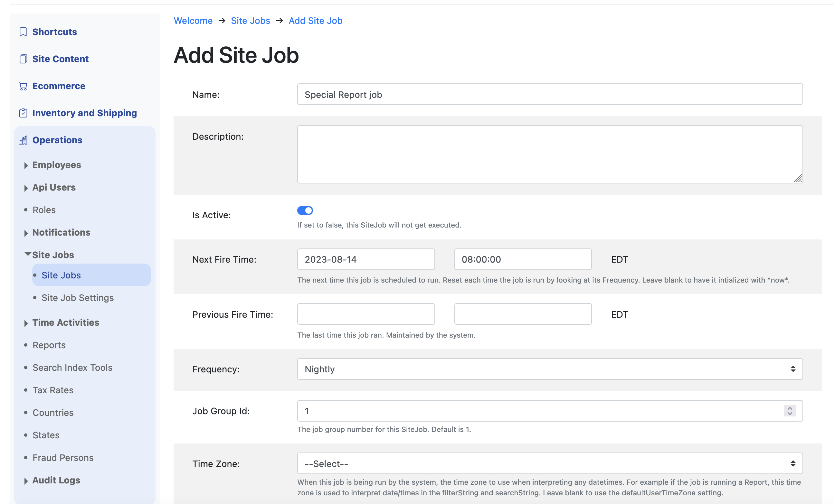Click the Previous Fire Time time field
Image resolution: width=834 pixels, height=504 pixels.
tap(523, 314)
